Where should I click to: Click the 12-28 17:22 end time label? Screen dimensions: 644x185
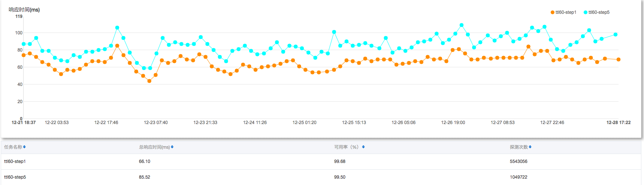[618, 123]
